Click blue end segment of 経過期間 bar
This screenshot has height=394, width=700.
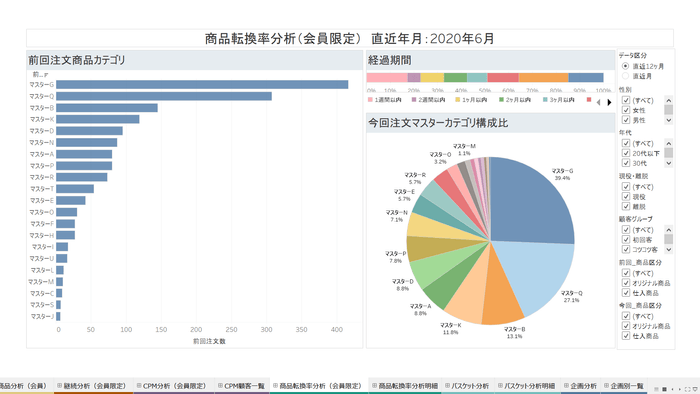coord(586,78)
